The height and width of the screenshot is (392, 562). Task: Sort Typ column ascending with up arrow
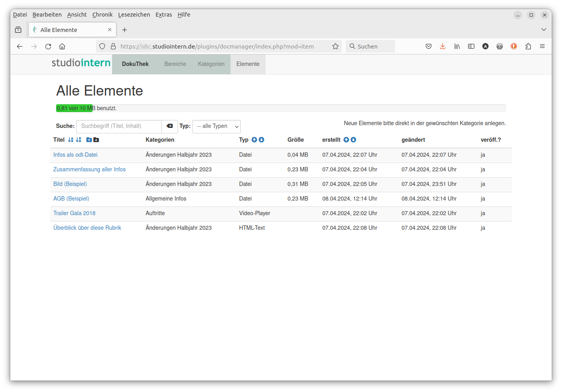click(254, 140)
